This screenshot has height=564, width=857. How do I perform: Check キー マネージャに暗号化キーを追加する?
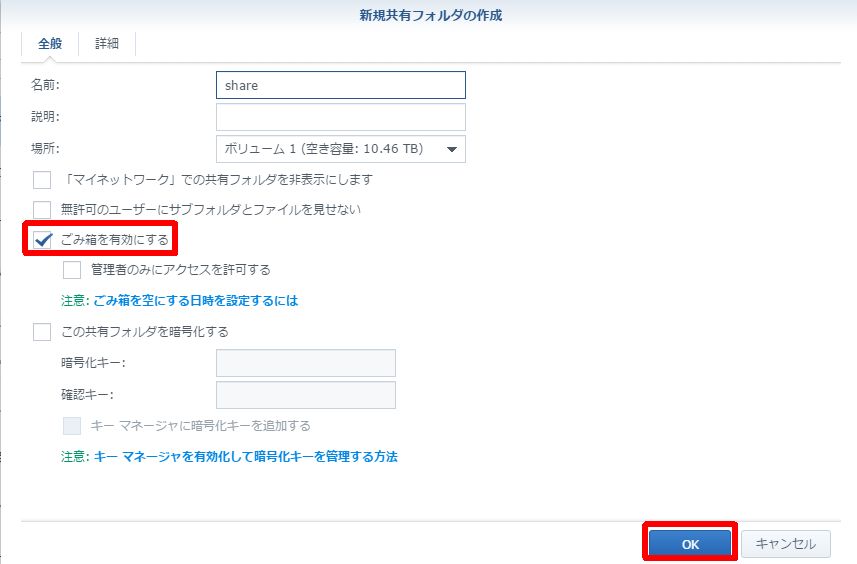click(72, 426)
